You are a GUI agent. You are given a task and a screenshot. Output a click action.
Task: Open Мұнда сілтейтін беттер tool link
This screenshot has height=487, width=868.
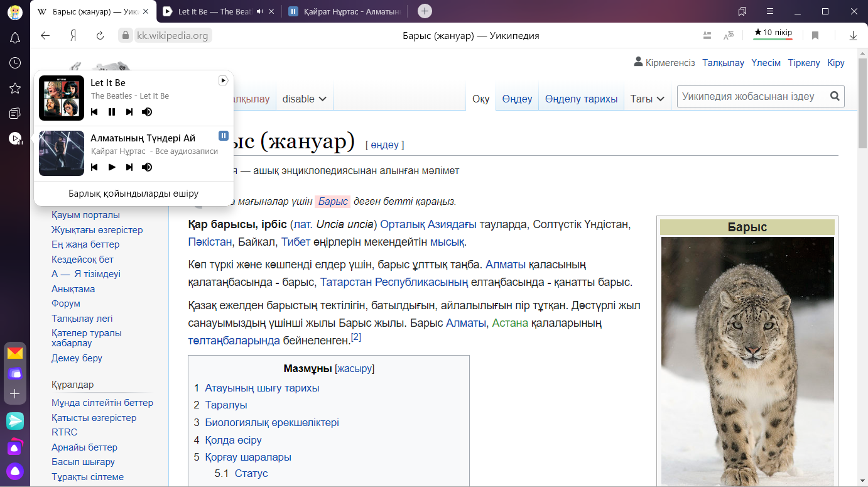click(102, 403)
